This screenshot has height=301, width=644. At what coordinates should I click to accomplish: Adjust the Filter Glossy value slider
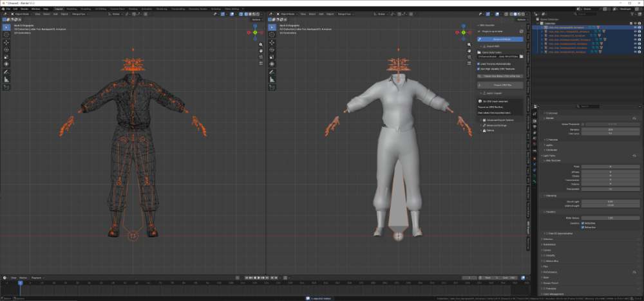[x=611, y=218]
